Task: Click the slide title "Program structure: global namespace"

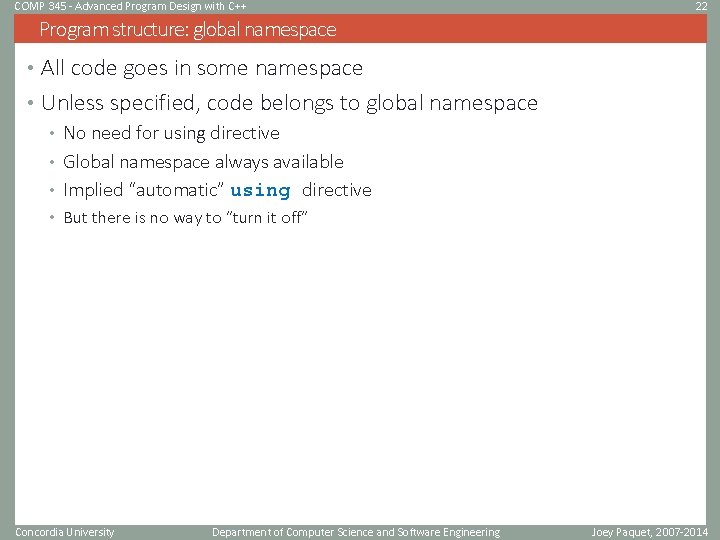Action: [x=188, y=30]
